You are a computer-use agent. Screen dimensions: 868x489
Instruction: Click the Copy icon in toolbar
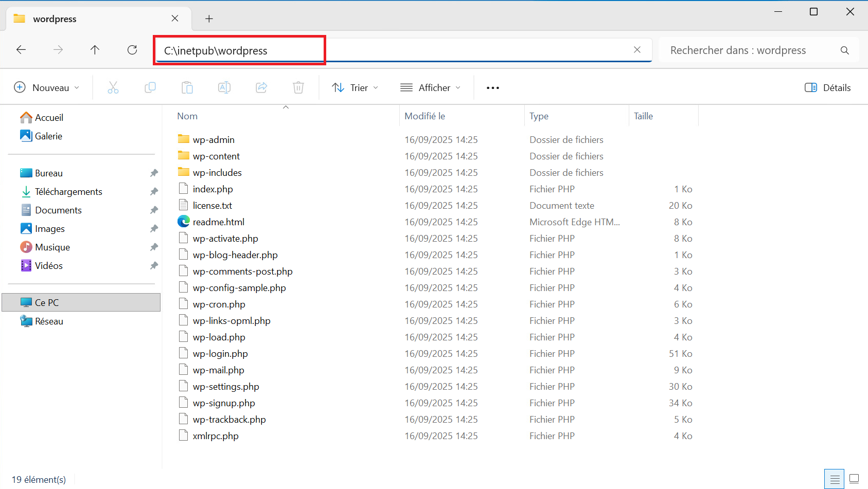[150, 87]
